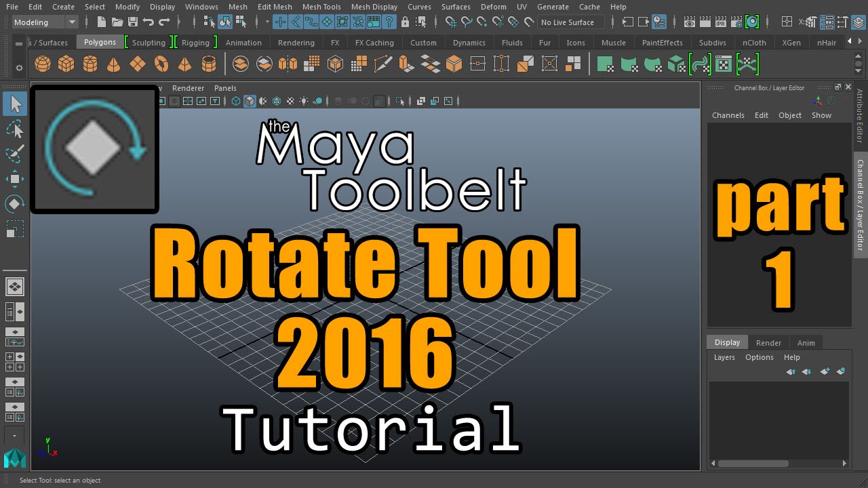Click the Maya logo in toolbox
Screen dimensions: 868x488
click(15, 459)
